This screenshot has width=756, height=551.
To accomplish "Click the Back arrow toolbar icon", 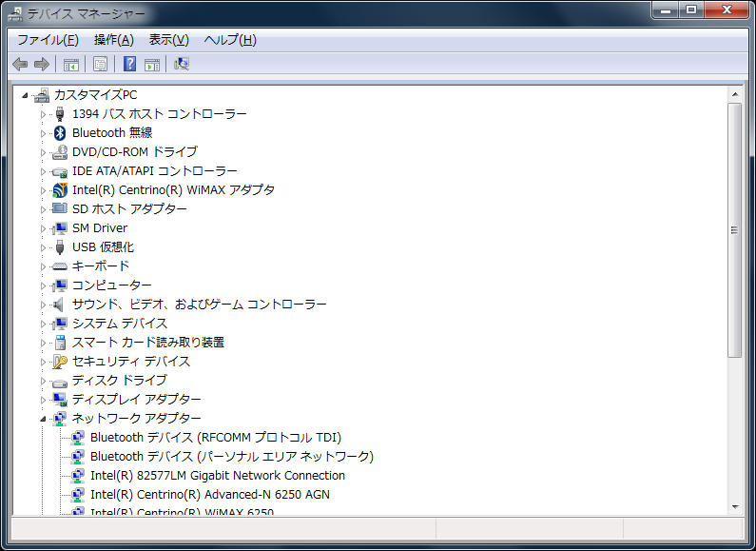I will click(20, 64).
